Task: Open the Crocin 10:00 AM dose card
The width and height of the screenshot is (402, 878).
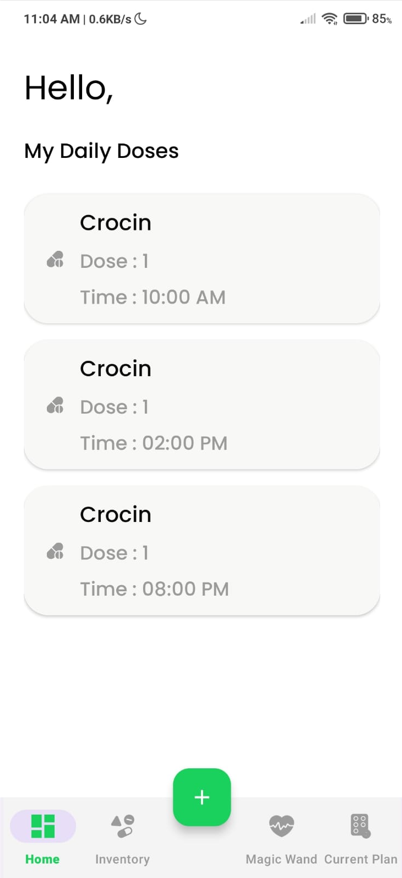Action: coord(202,259)
